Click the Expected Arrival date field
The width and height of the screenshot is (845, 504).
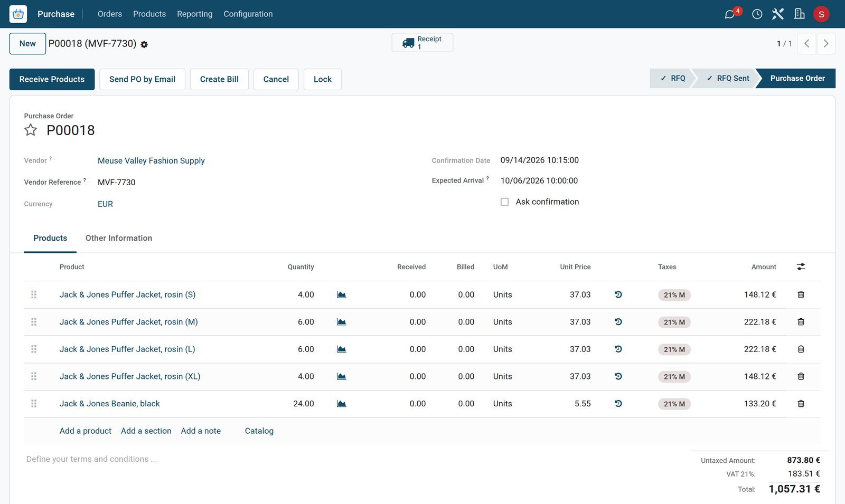[x=539, y=180]
